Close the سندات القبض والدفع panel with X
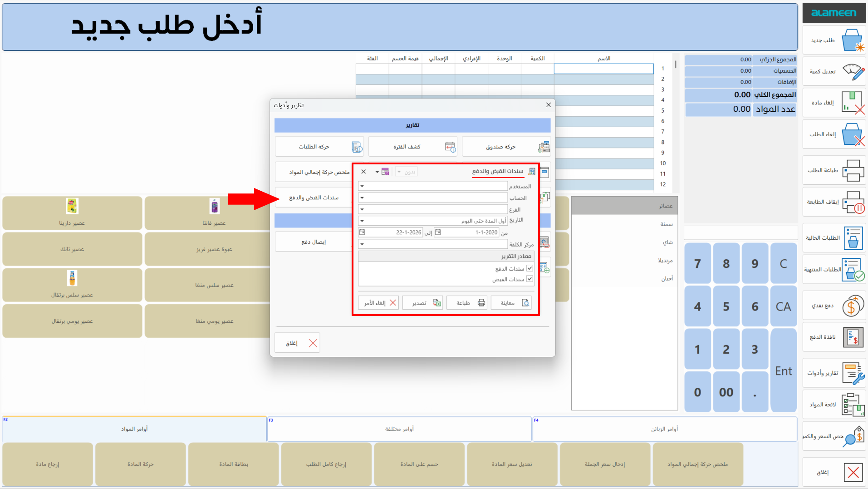This screenshot has width=868, height=489. 363,172
